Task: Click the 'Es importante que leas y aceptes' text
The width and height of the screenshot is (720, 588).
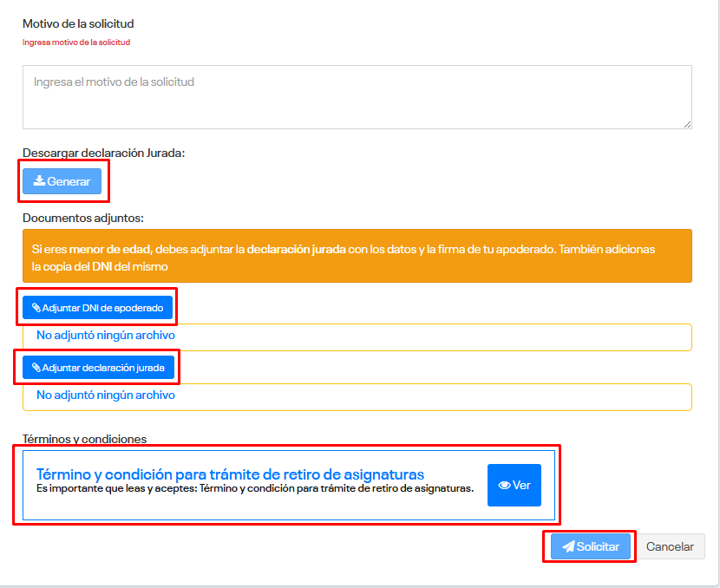Action: coord(254,489)
